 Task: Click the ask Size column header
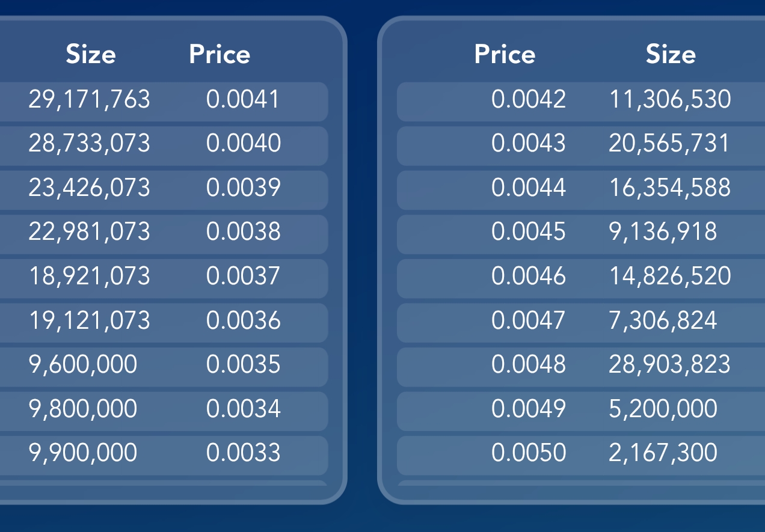[x=671, y=55]
